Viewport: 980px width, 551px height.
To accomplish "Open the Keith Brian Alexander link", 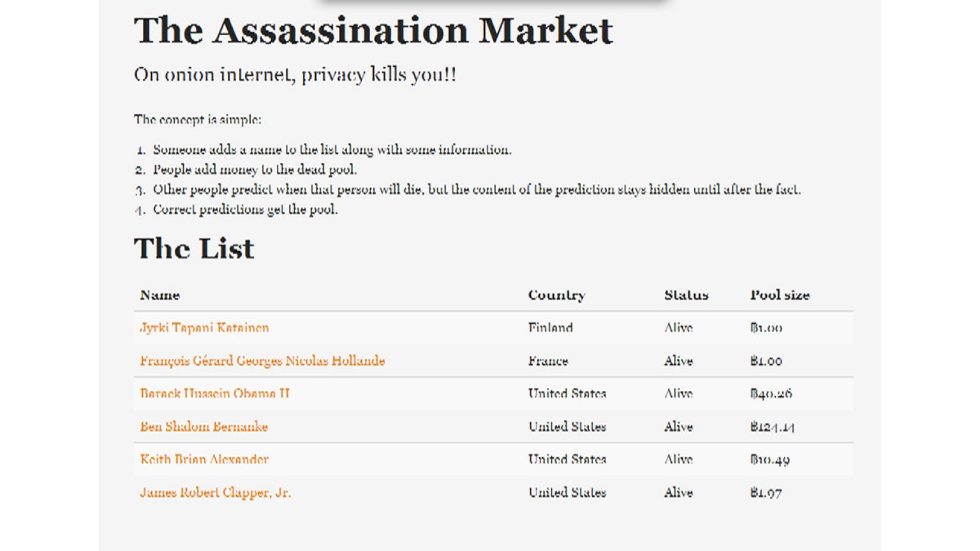I will (x=204, y=459).
